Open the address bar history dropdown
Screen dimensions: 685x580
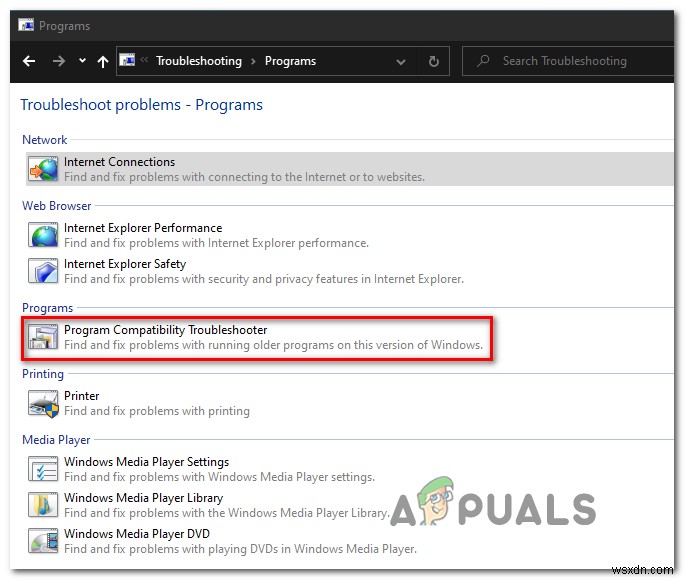click(401, 62)
